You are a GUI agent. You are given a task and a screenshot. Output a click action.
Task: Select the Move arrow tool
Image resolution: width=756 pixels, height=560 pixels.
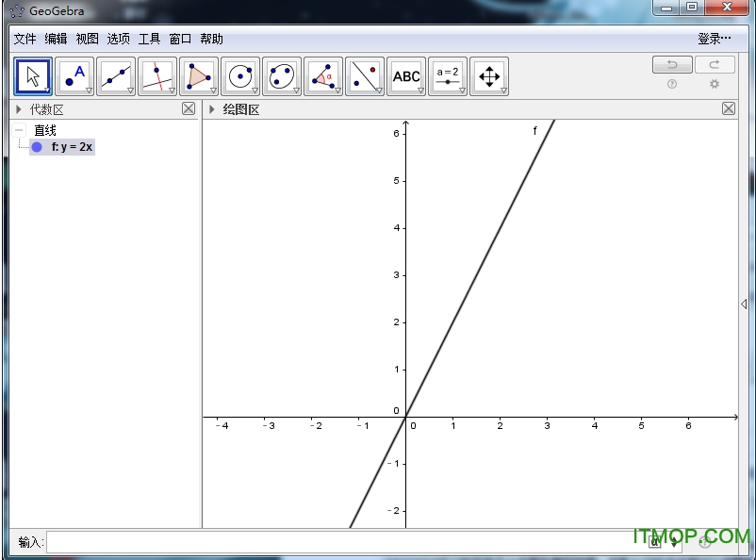[x=33, y=76]
